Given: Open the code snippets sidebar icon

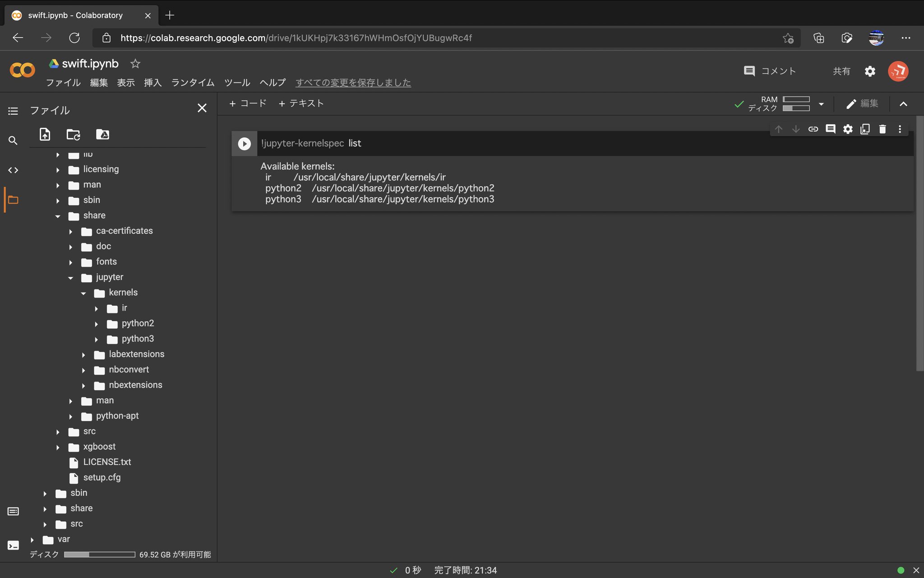Looking at the screenshot, I should tap(13, 170).
